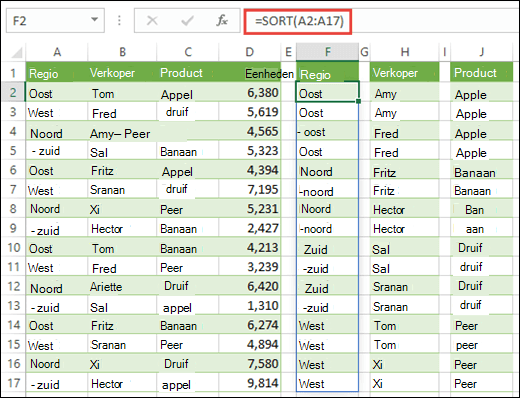Viewport: 520px width, 398px height.
Task: Select column B header
Action: (122, 52)
